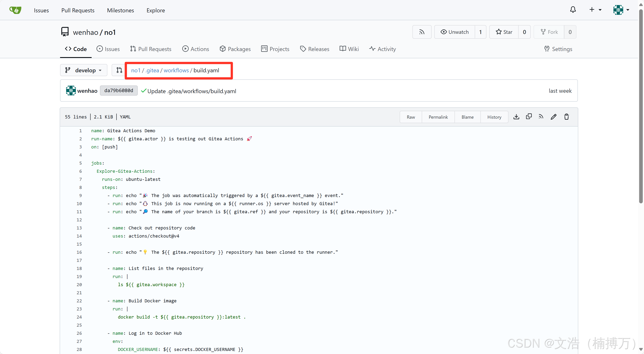Click commit hash da79b6080d

(x=119, y=91)
